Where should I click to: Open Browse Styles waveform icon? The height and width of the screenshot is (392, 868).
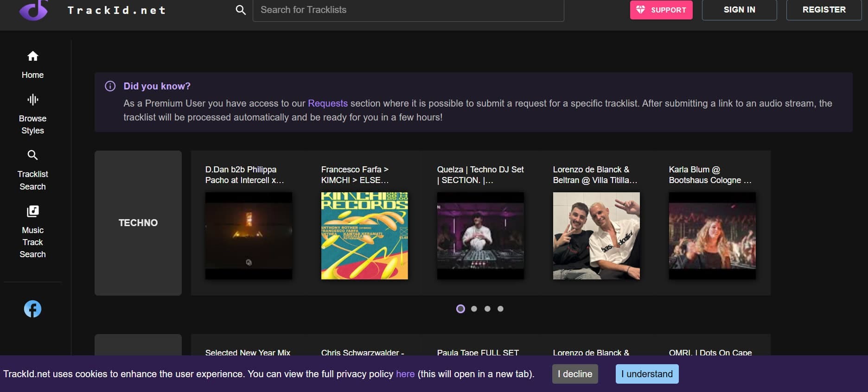(32, 100)
